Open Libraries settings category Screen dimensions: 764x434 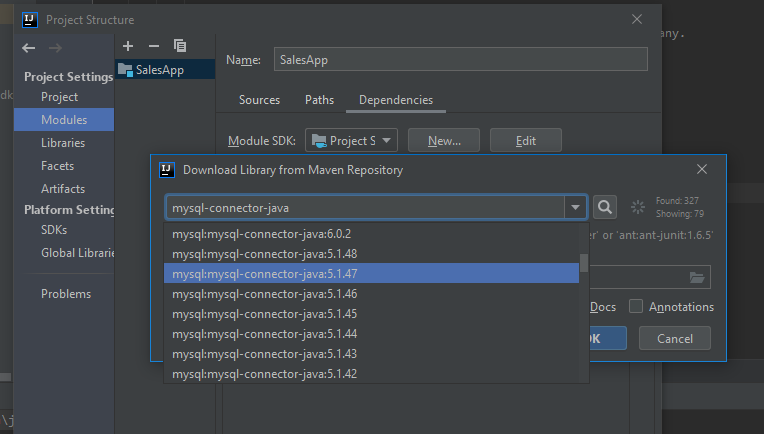click(63, 143)
